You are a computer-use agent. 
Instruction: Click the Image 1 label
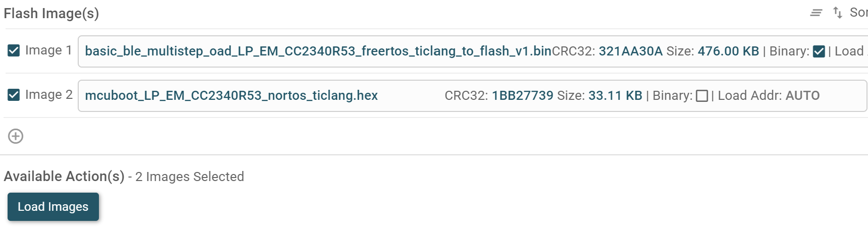point(48,50)
